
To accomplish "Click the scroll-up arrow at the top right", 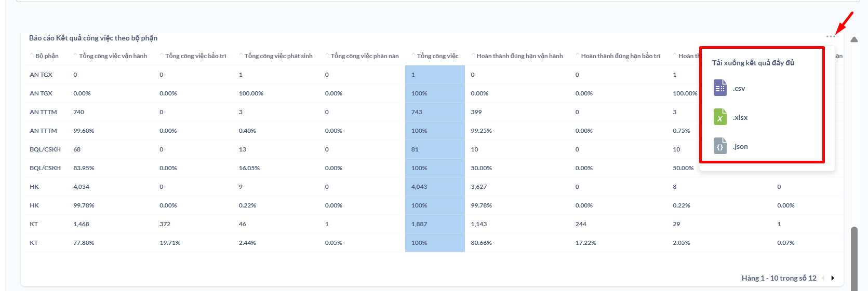I will (854, 39).
